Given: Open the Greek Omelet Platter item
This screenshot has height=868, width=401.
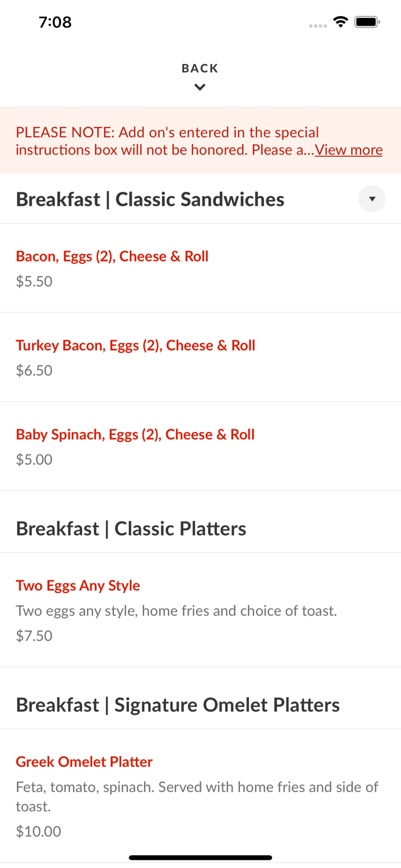Looking at the screenshot, I should point(84,762).
